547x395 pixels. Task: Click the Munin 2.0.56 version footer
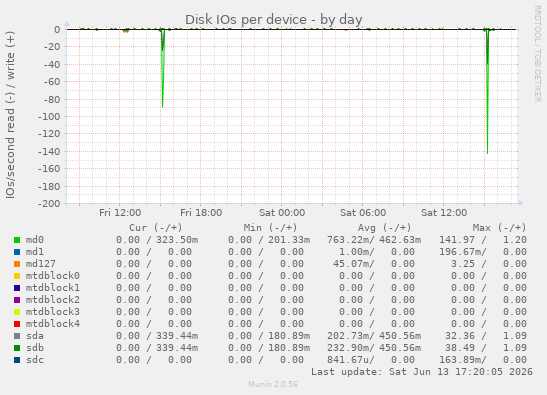[273, 384]
